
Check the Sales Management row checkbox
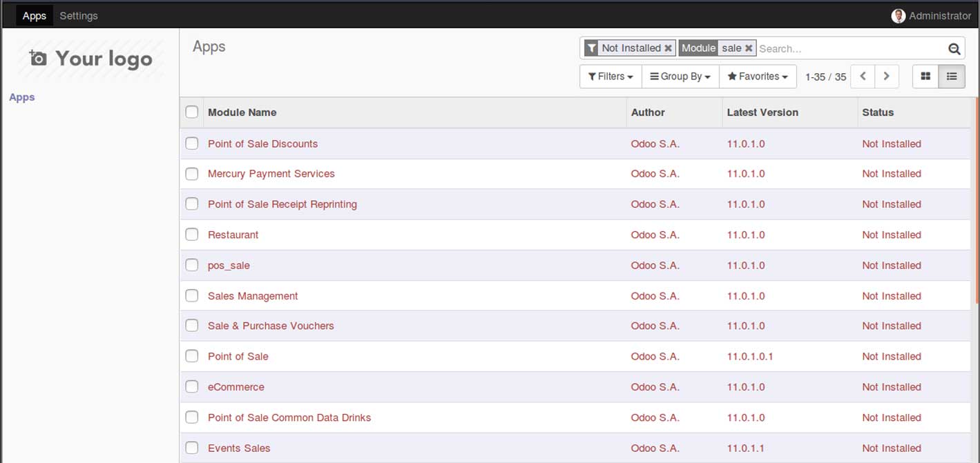192,296
